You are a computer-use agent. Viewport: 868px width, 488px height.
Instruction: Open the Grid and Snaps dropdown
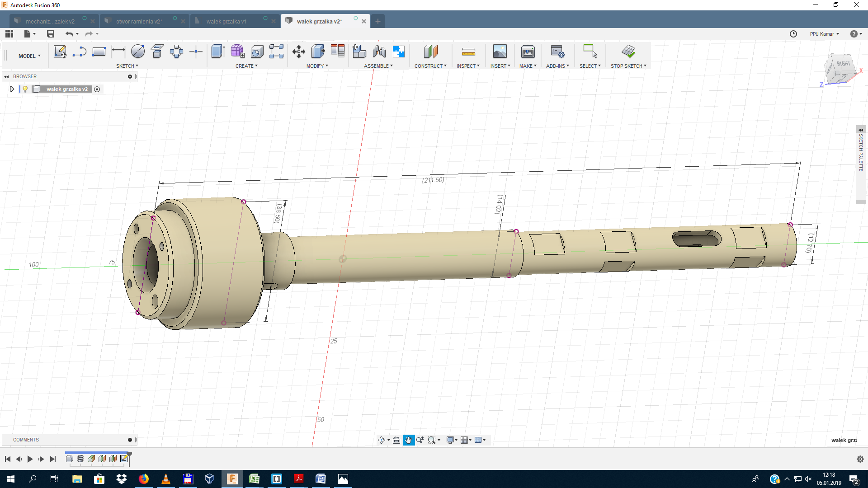pos(466,440)
